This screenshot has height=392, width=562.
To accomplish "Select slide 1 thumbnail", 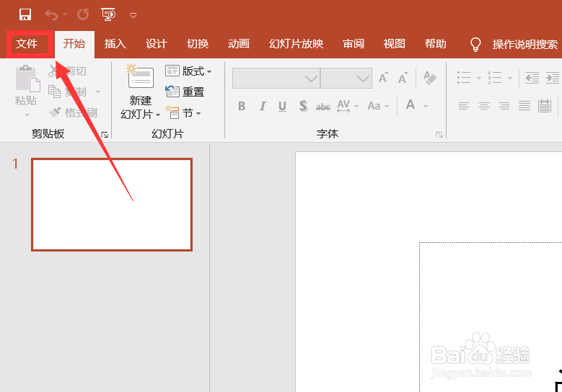I will coord(112,205).
